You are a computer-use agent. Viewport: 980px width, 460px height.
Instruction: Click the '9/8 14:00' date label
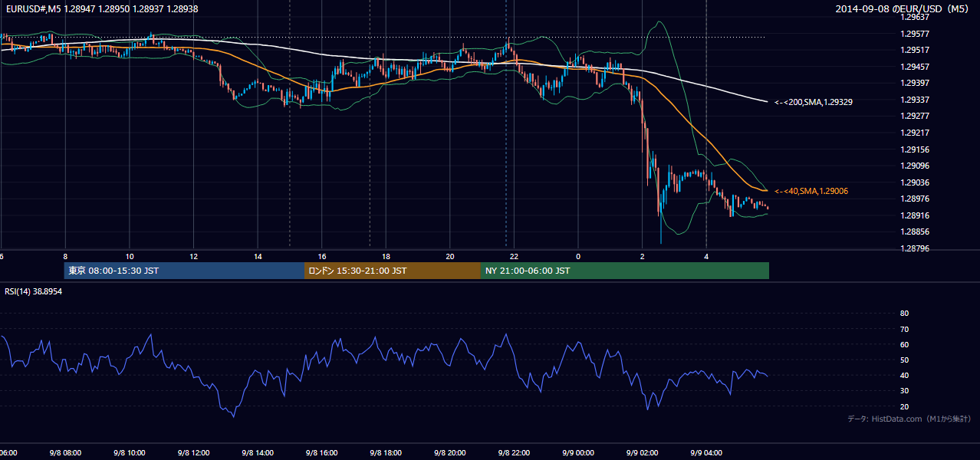tap(258, 453)
